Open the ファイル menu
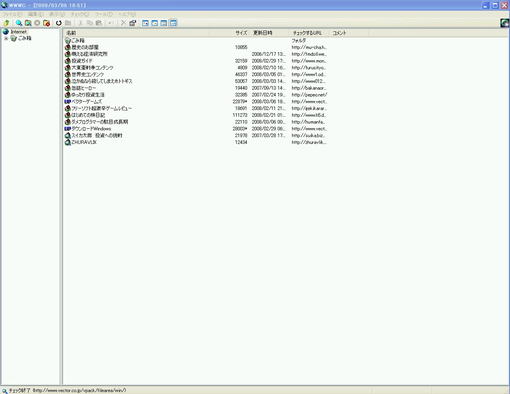The image size is (510, 394). pyautogui.click(x=13, y=14)
